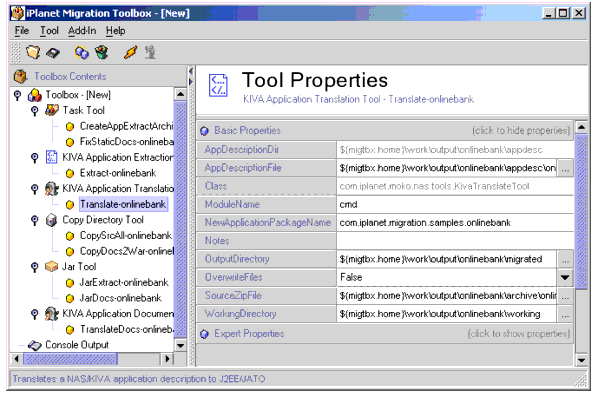The width and height of the screenshot is (601, 395).
Task: Click the properties scrollbar down arrow
Action: coord(581,360)
